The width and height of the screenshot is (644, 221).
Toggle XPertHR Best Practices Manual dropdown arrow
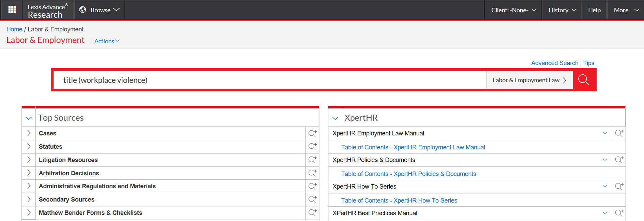point(605,213)
